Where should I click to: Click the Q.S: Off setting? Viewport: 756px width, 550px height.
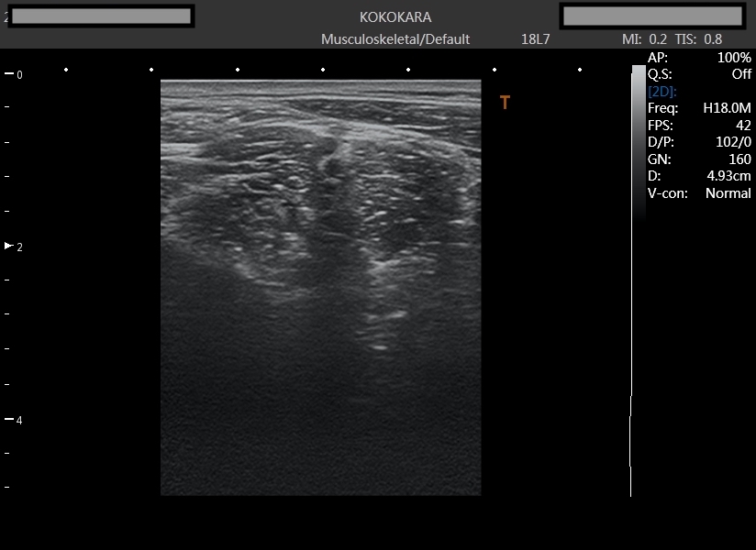[699, 74]
